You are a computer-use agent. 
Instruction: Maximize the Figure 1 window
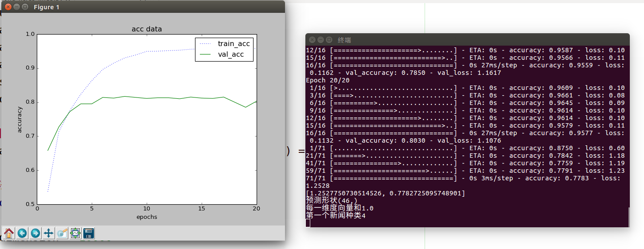coord(24,7)
